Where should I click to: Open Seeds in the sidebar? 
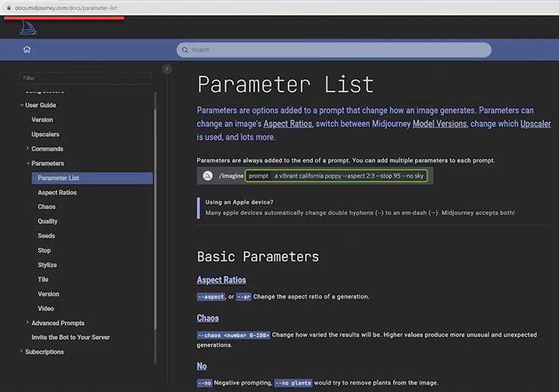pos(46,236)
